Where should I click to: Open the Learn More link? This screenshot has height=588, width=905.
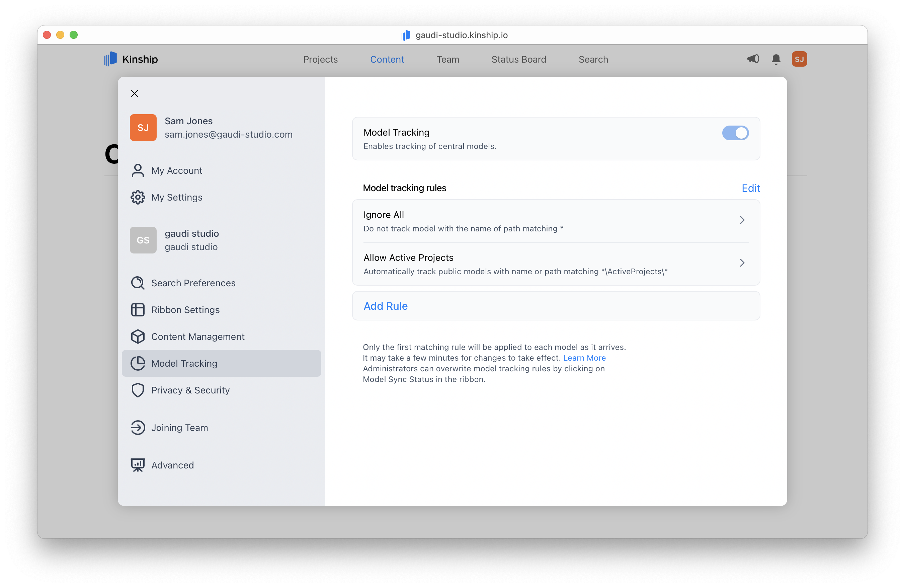(x=584, y=358)
